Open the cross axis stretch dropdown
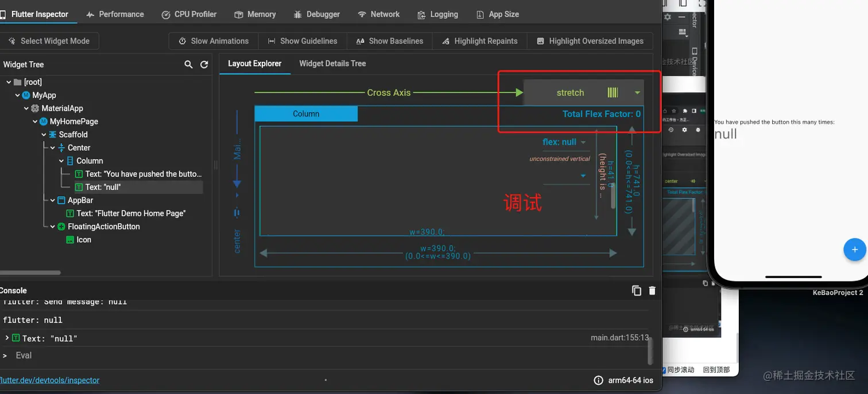Image resolution: width=868 pixels, height=394 pixels. [584, 92]
